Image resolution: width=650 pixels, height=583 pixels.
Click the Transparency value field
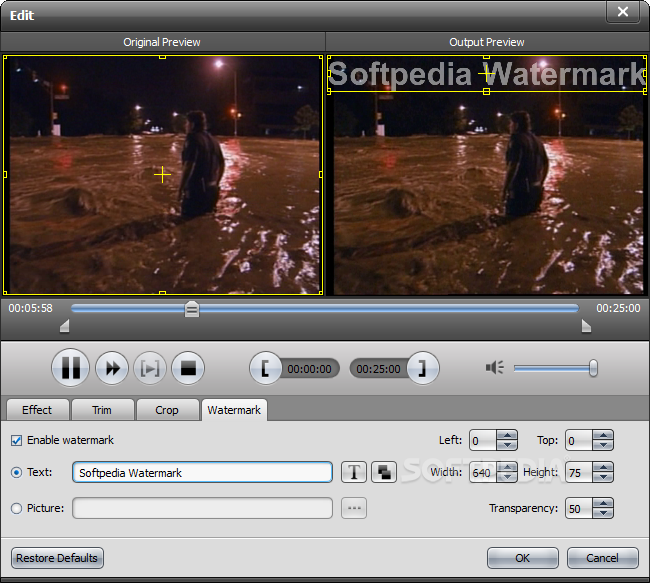click(x=579, y=508)
